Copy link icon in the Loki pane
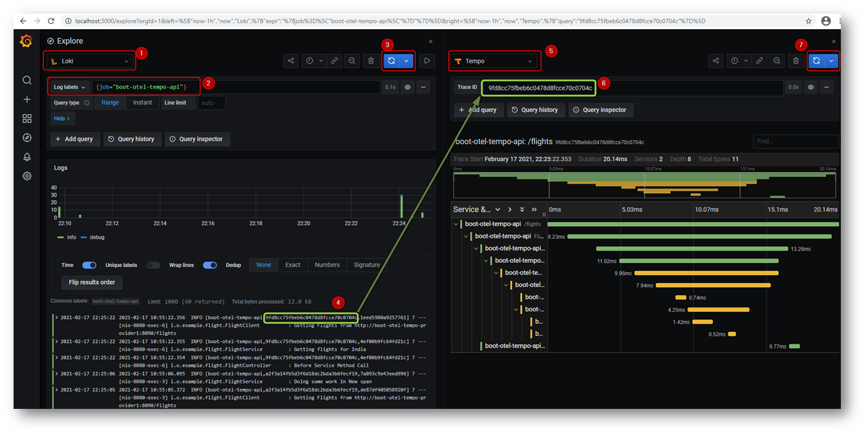The height and width of the screenshot is (436, 868). [x=334, y=61]
